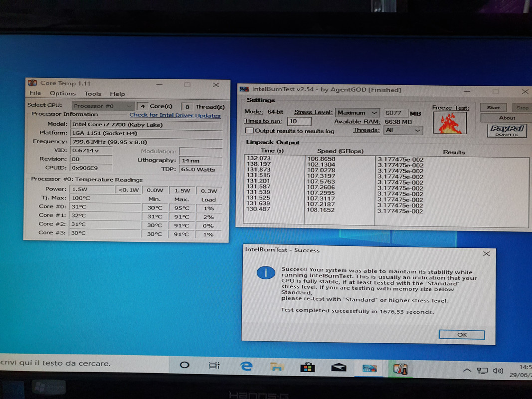
Task: Launch Microsoft Edge from the taskbar
Action: click(246, 366)
